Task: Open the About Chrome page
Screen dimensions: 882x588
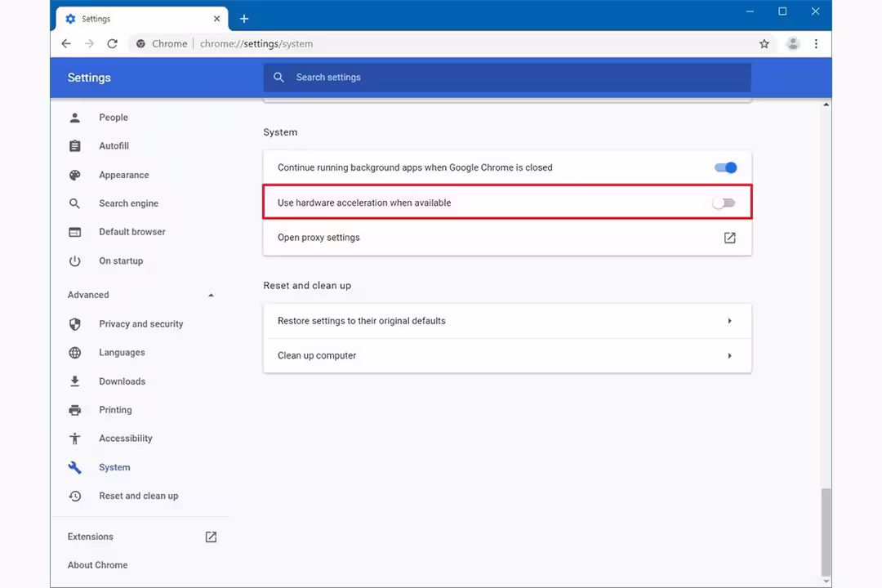Action: [x=97, y=565]
